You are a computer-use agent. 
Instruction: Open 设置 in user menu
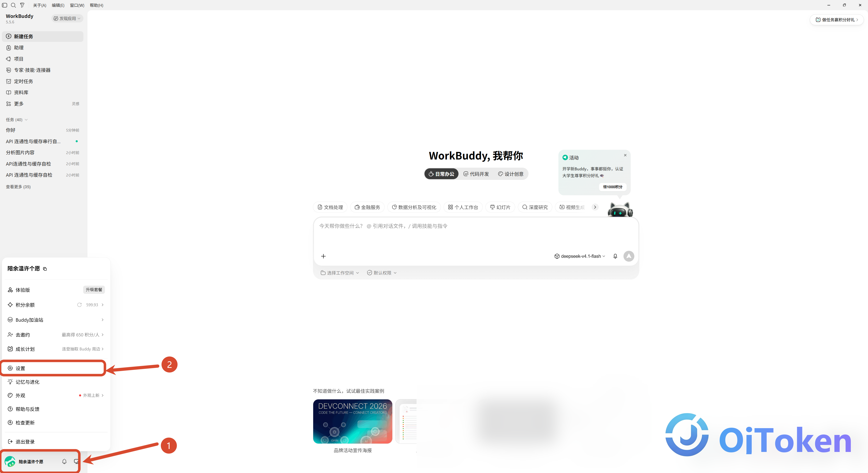[53, 368]
